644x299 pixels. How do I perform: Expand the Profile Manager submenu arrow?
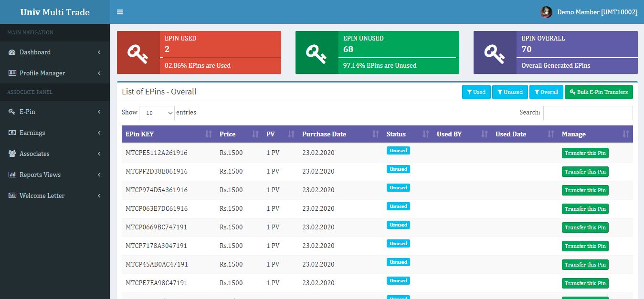[99, 73]
